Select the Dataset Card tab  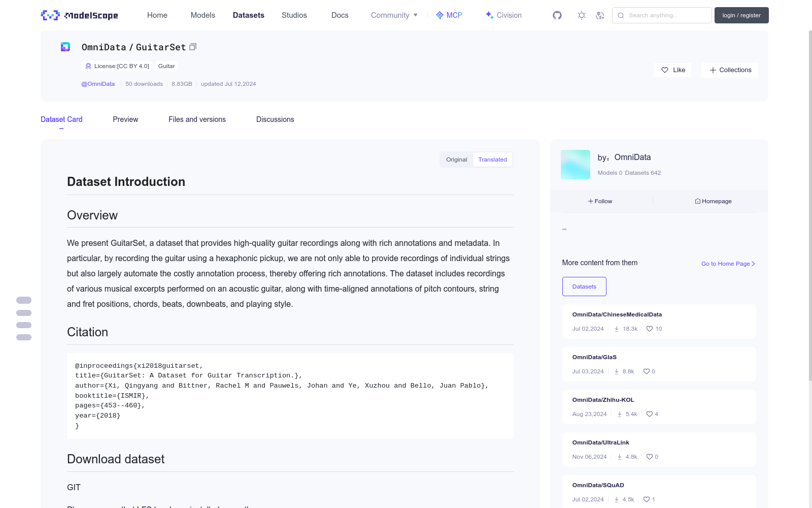(x=61, y=119)
